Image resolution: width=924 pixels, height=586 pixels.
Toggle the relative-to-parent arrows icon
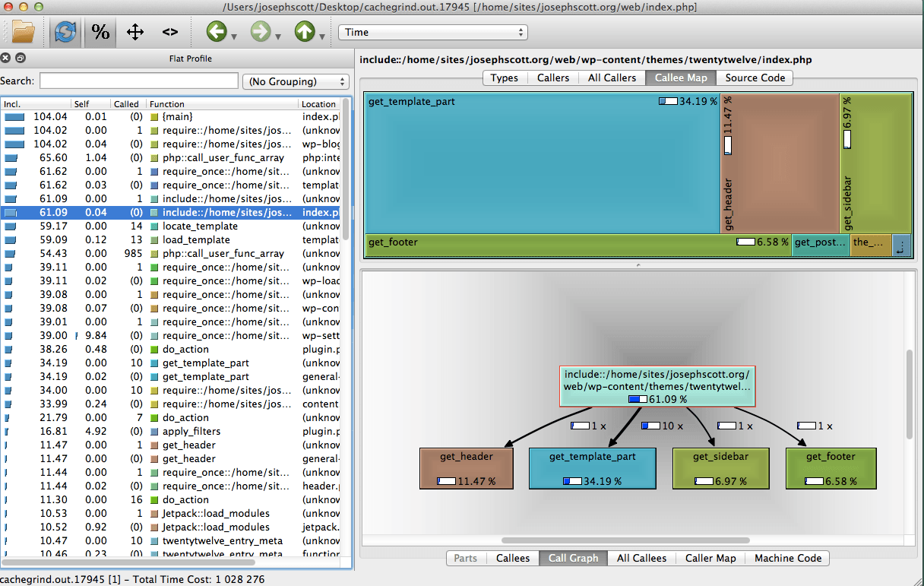click(135, 32)
